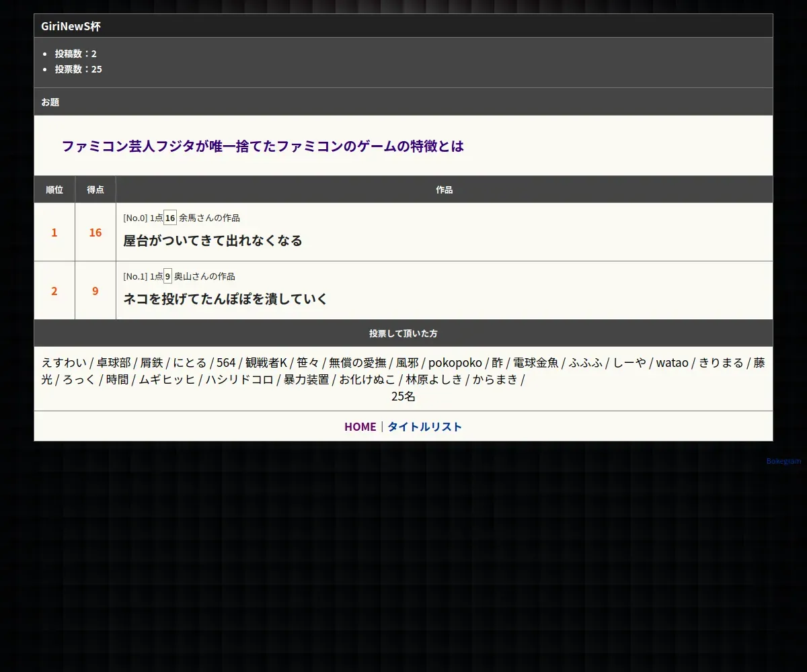Click entry text ネコを投げてたんぽぽを潰していく
Viewport: 807px width, 672px height.
(x=225, y=299)
